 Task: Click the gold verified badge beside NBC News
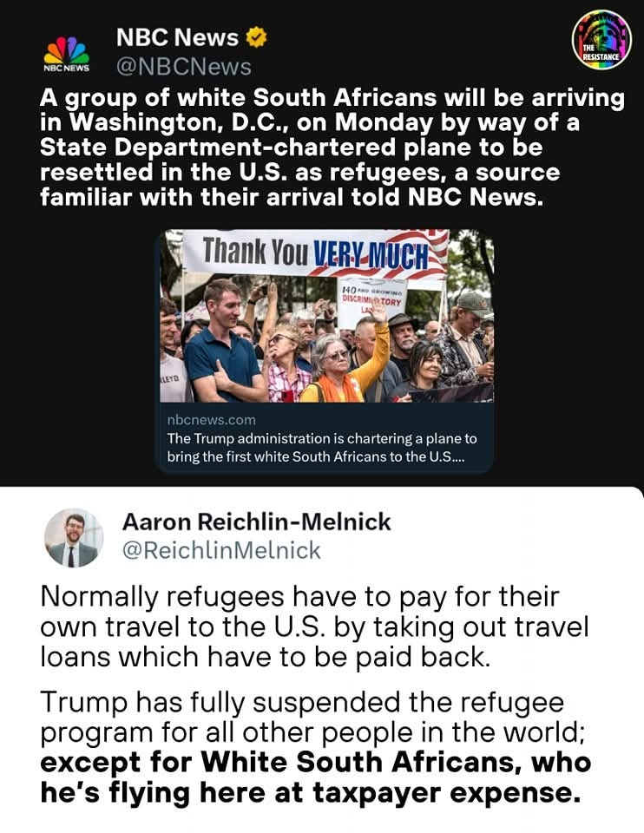pos(256,37)
